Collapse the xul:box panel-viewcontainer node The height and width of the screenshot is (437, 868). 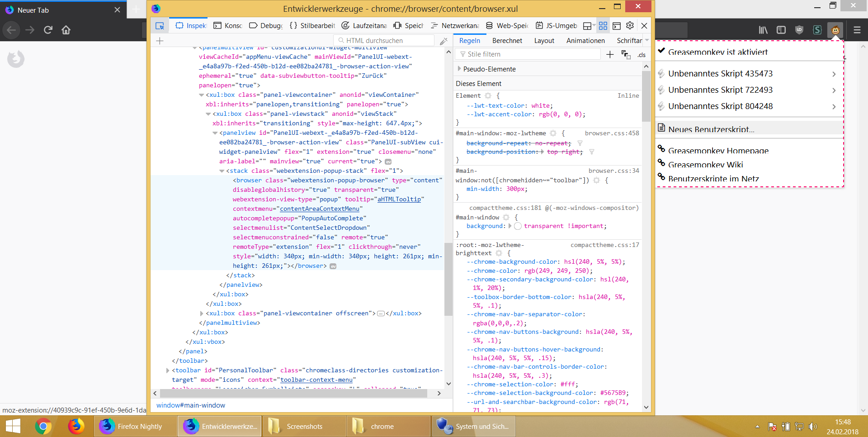coord(202,95)
